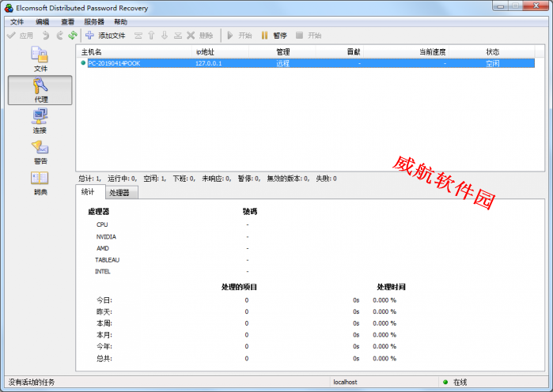Viewport: 553px width, 392px height.
Task: Click 在线 status bar text
Action: tap(460, 383)
